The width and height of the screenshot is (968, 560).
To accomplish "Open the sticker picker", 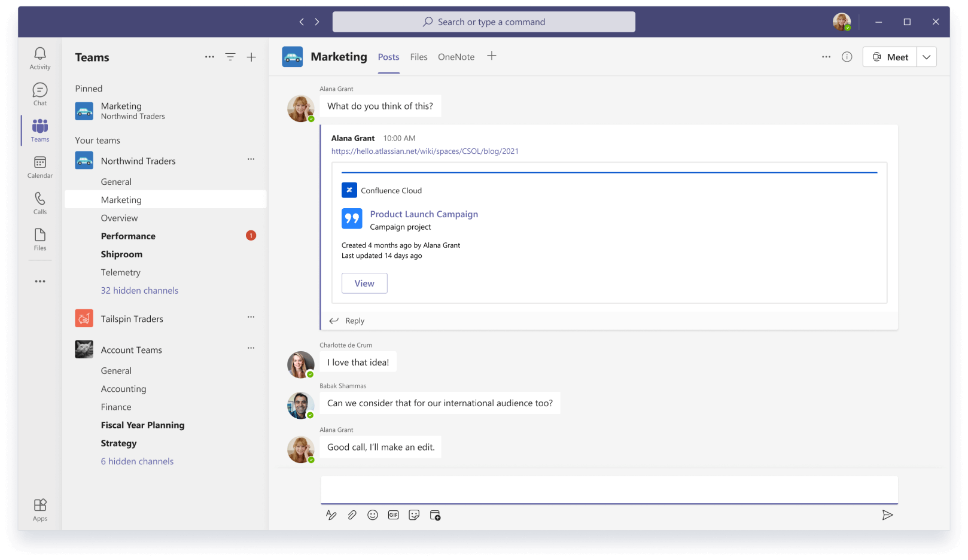I will (x=414, y=515).
